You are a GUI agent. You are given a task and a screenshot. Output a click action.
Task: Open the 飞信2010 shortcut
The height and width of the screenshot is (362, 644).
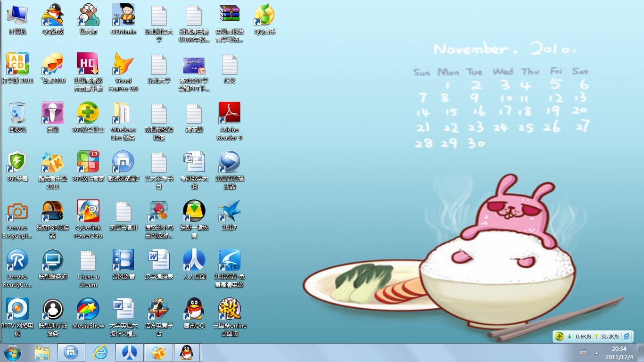tap(53, 68)
